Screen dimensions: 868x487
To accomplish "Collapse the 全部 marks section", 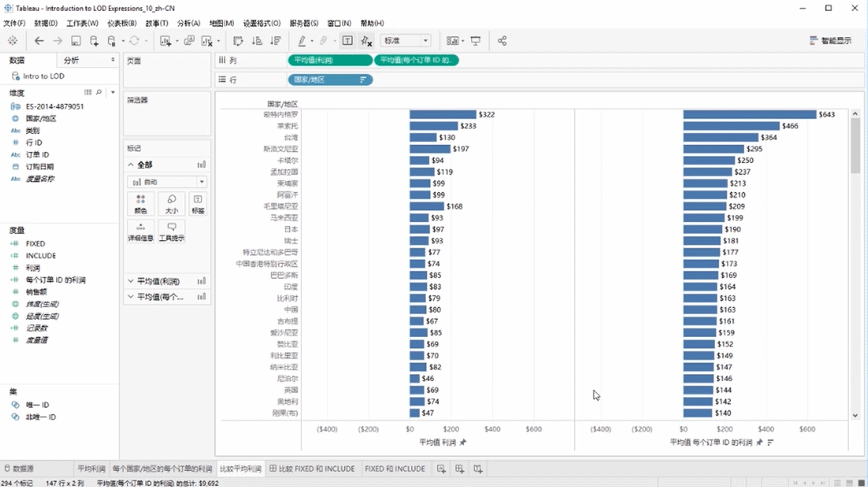I will (130, 165).
